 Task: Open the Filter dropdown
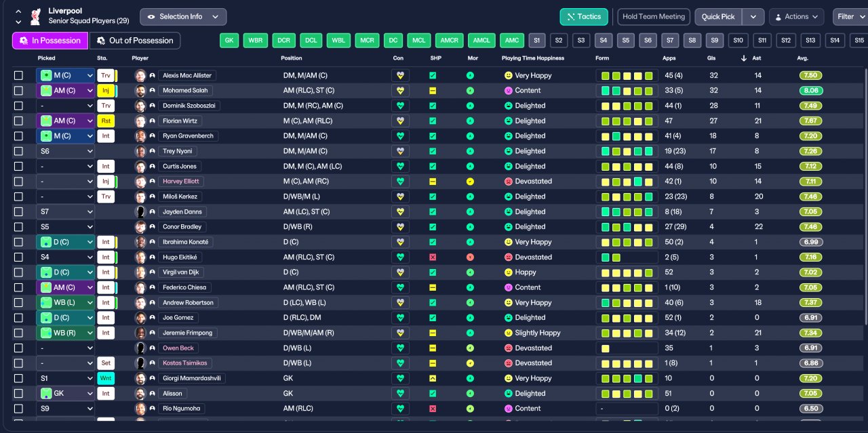(850, 16)
